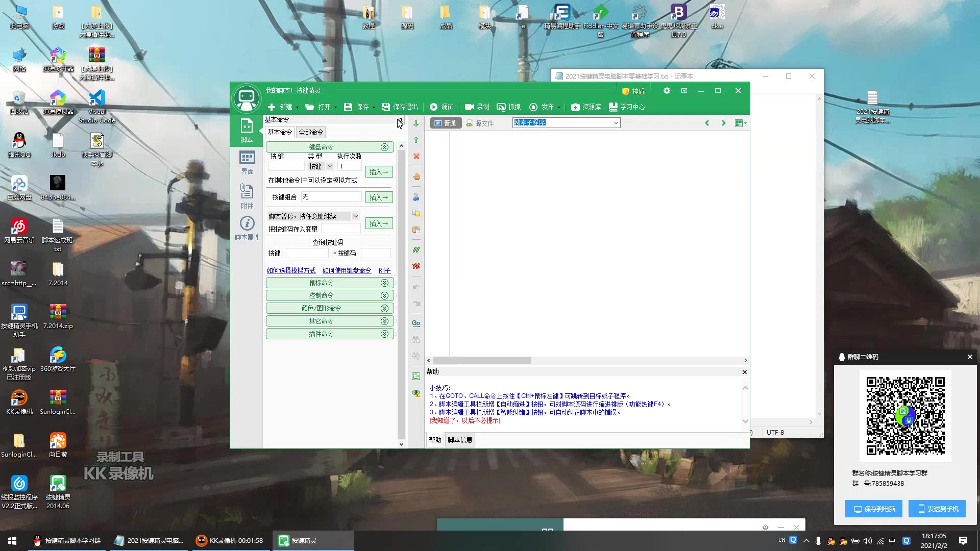Click the move-up green arrow icon
Screen dimensions: 980x551
416,140
